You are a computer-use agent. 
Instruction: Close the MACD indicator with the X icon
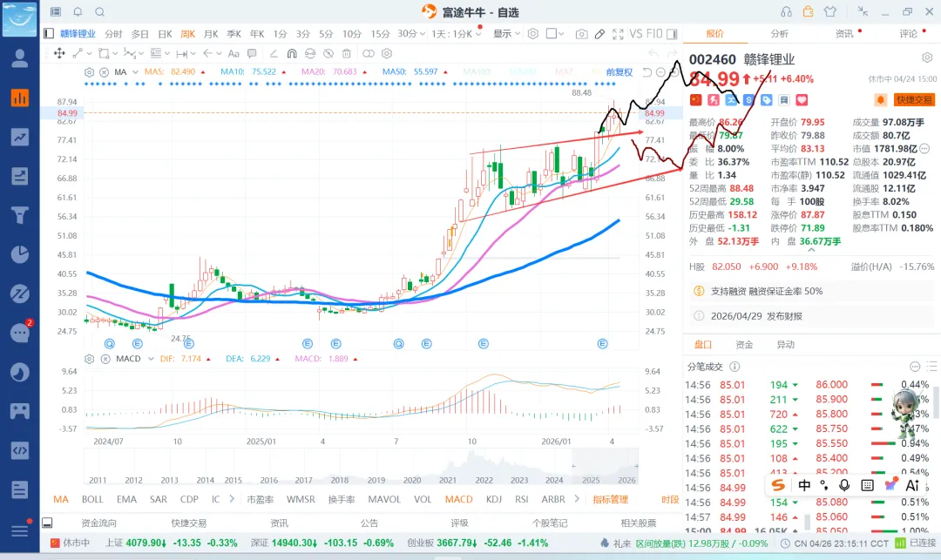point(105,359)
